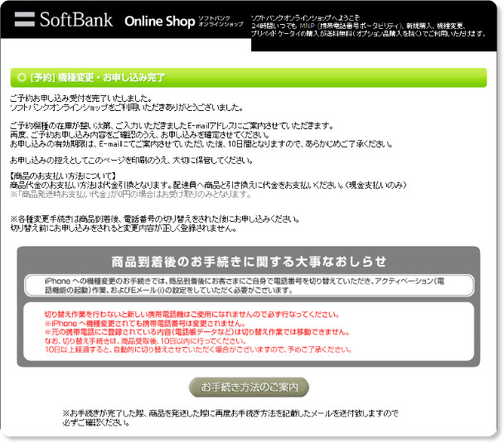Click the お申し込みの有効期限は line

[x=201, y=144]
